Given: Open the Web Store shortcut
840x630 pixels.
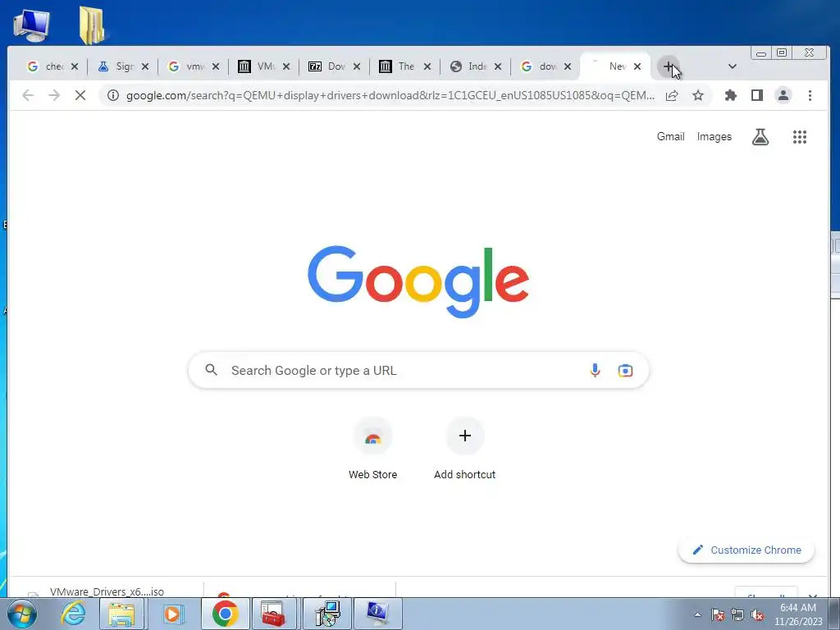Looking at the screenshot, I should 373,449.
